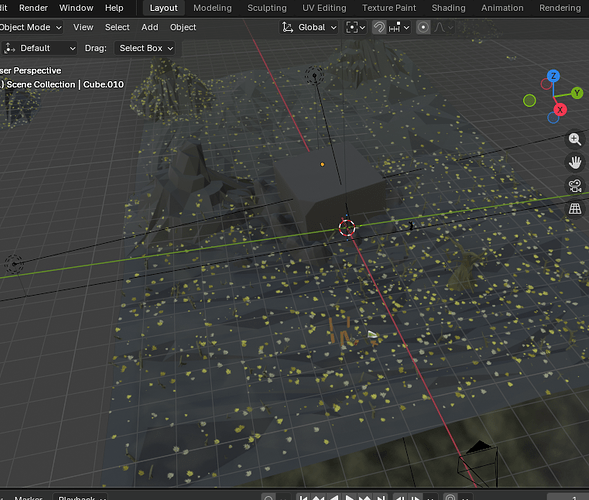Expand the Select Box drag dropdown

pyautogui.click(x=145, y=48)
